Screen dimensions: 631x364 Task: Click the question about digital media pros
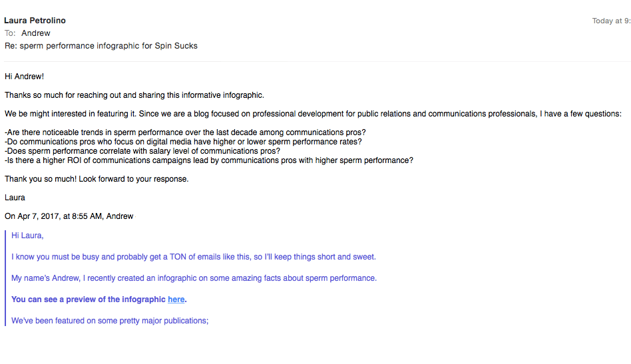pyautogui.click(x=183, y=142)
